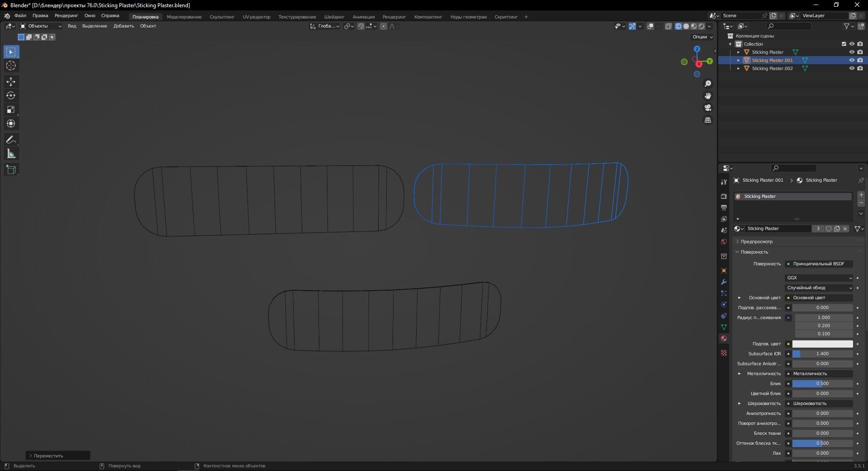Switch perspective/orthographic with grid gizmo

708,120
